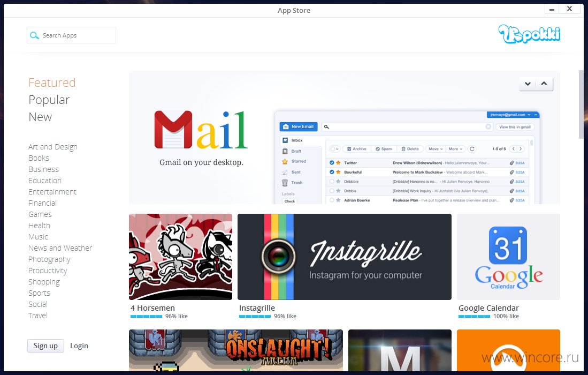
Task: Switch to New section
Action: point(40,117)
